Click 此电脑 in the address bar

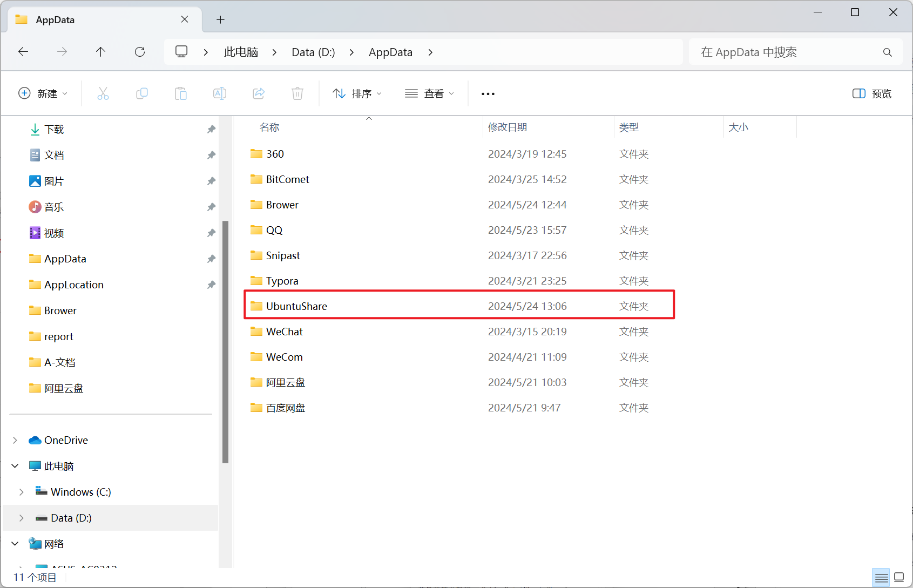point(241,52)
